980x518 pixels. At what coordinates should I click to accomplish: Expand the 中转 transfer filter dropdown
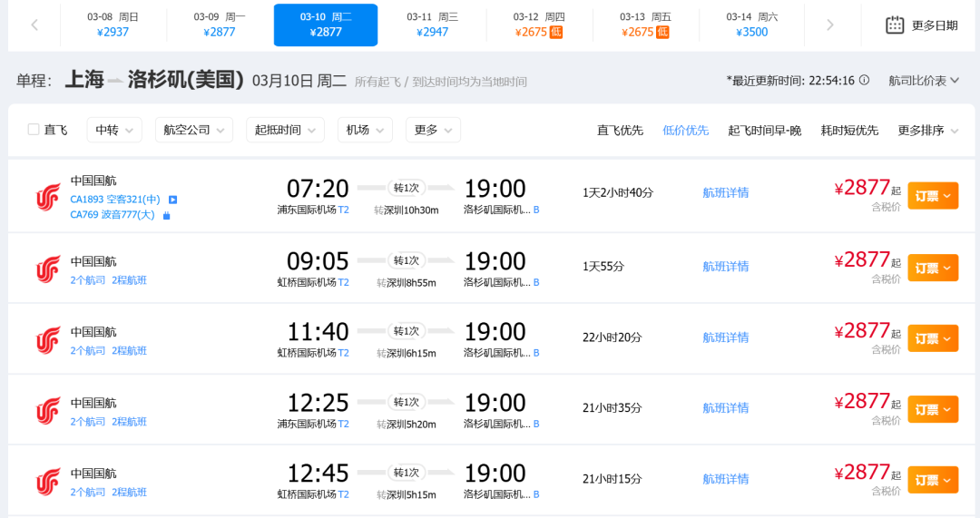coord(114,130)
